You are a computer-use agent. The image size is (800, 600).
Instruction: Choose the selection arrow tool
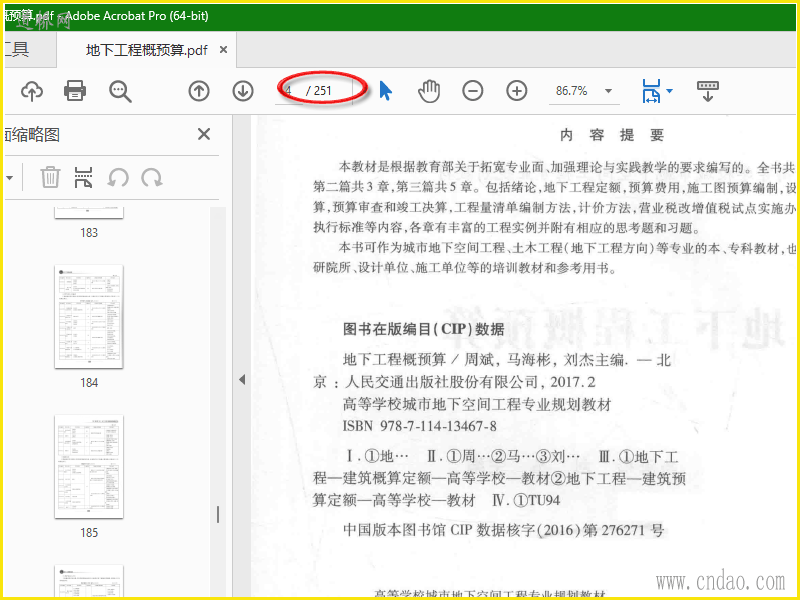(386, 91)
